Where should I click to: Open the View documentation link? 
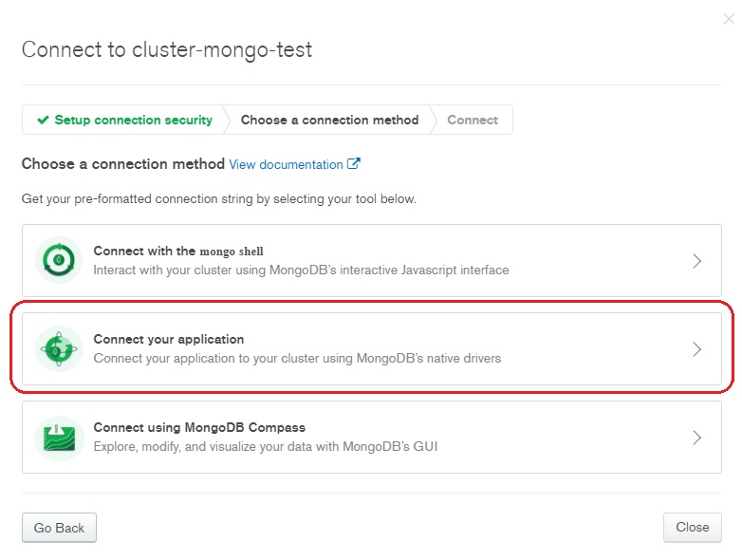(x=286, y=164)
